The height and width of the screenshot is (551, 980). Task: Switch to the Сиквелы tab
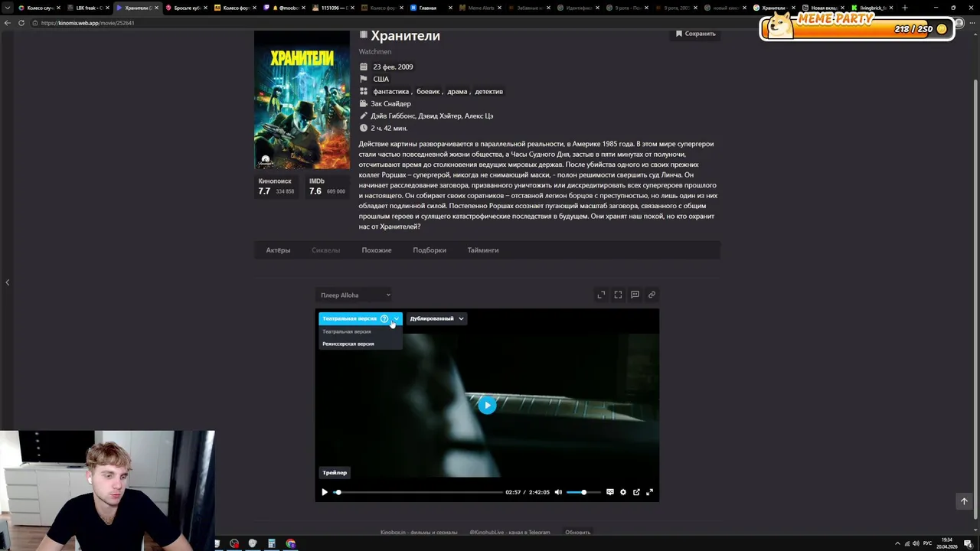(x=325, y=250)
